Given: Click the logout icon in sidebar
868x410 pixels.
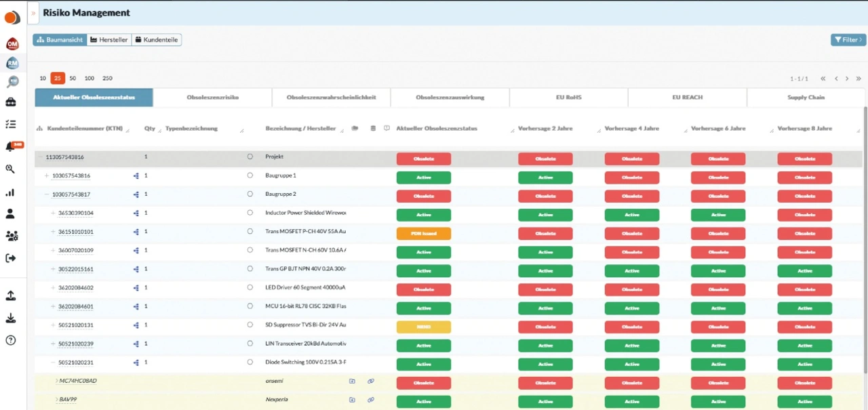Looking at the screenshot, I should (x=11, y=258).
